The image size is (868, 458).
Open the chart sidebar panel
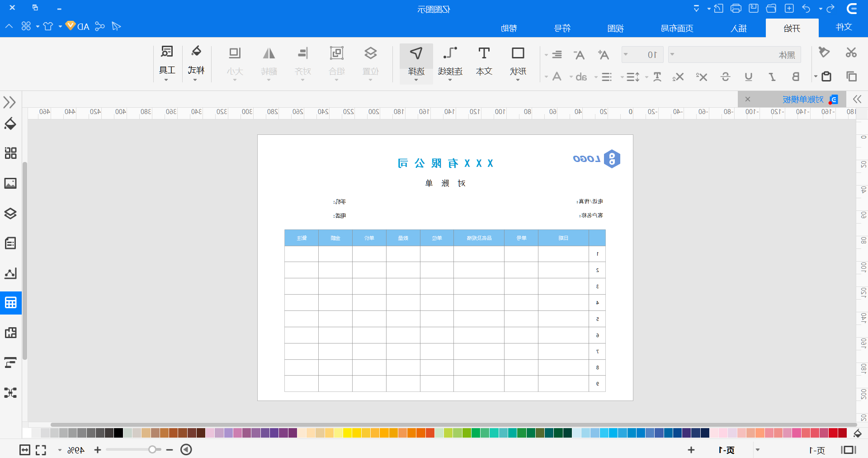tap(10, 273)
